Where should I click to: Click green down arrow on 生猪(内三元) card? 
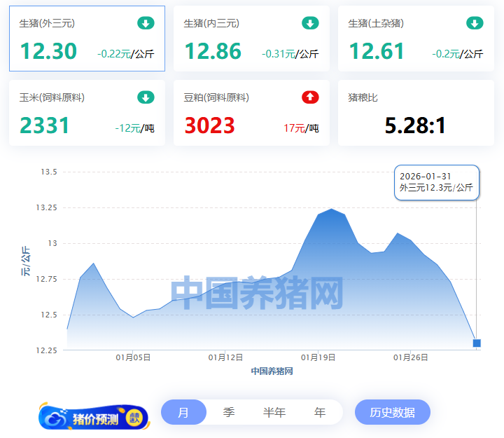click(x=310, y=24)
